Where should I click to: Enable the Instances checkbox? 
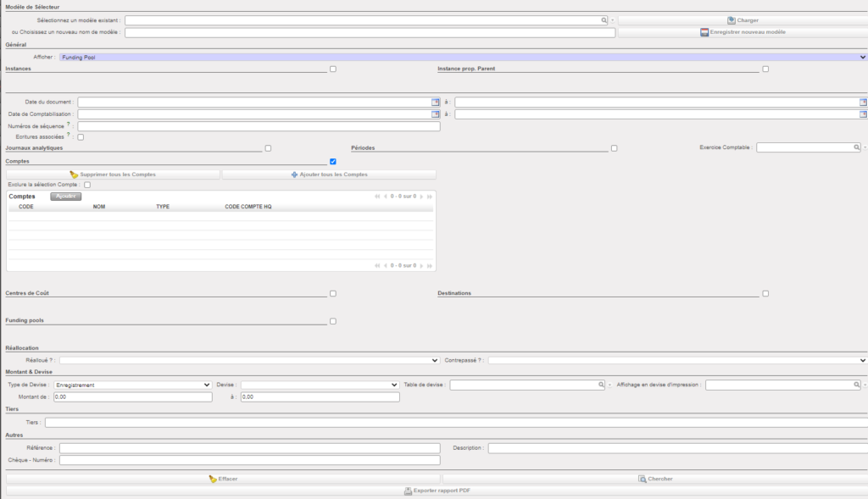[333, 69]
